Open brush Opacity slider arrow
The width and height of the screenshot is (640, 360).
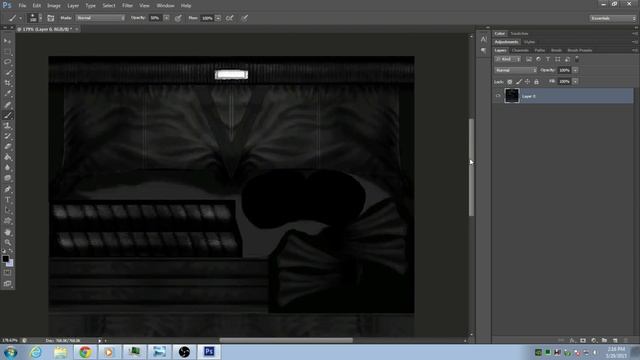coord(167,18)
